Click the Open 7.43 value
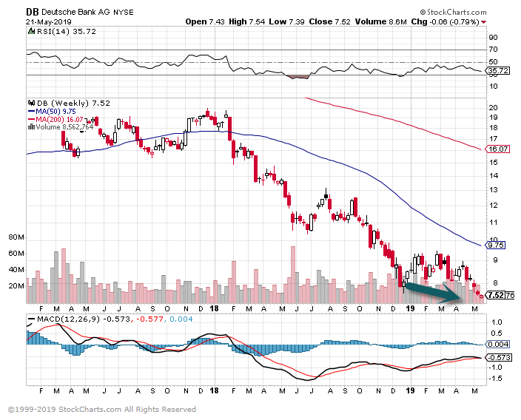 pyautogui.click(x=205, y=22)
